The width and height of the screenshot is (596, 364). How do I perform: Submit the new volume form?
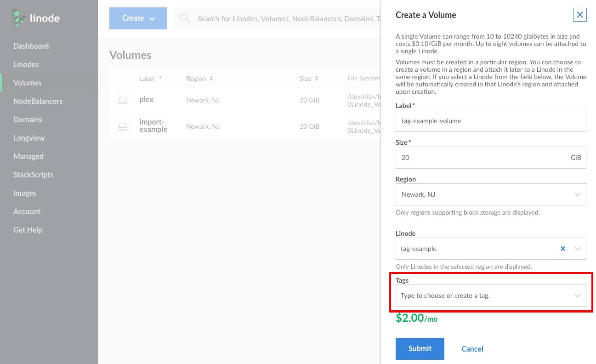coord(420,348)
